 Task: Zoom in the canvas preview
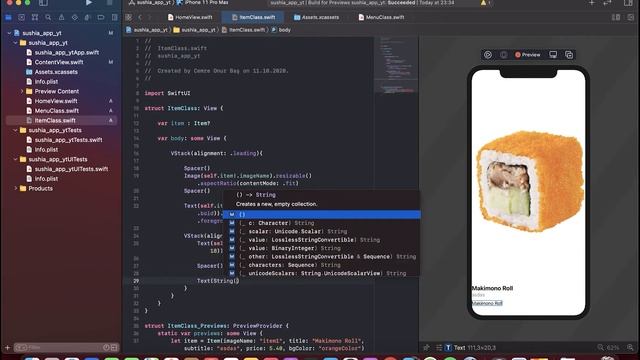(x=630, y=348)
